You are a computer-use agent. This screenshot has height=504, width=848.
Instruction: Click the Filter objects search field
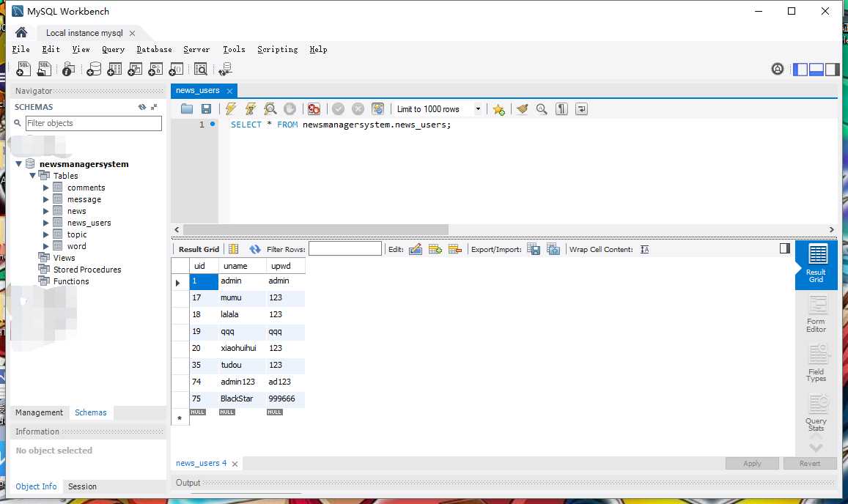pyautogui.click(x=94, y=123)
